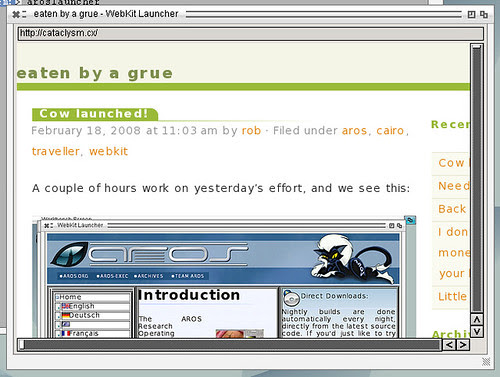Open the 'traveller' category link
500x377 pixels.
coord(55,151)
